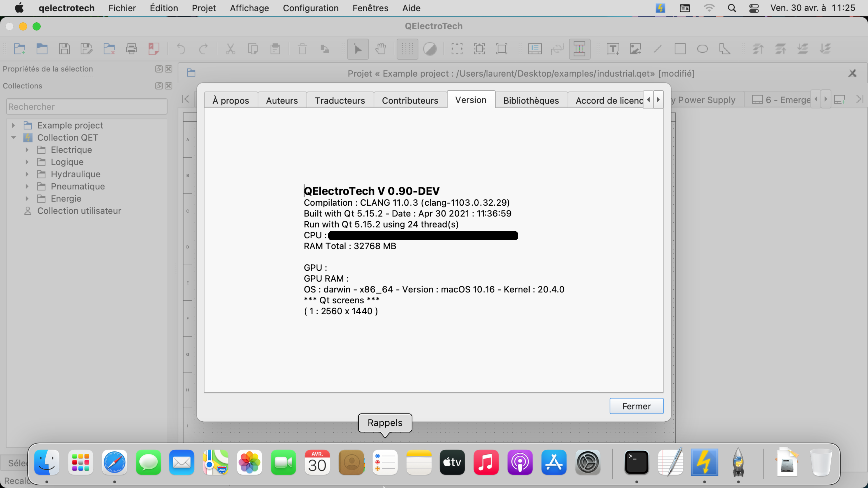
Task: Toggle the dotted grid display button
Action: point(407,49)
